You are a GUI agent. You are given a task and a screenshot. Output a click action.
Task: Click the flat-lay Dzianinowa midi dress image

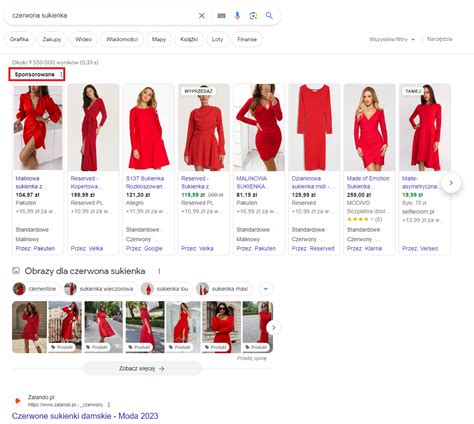click(314, 128)
